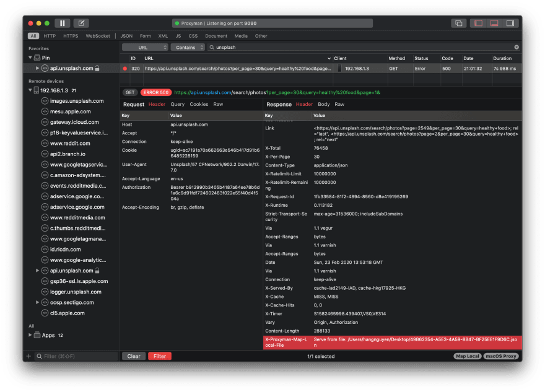This screenshot has height=392, width=545.
Task: Select gsp36-ssl.ls.apple.com domain
Action: click(79, 281)
